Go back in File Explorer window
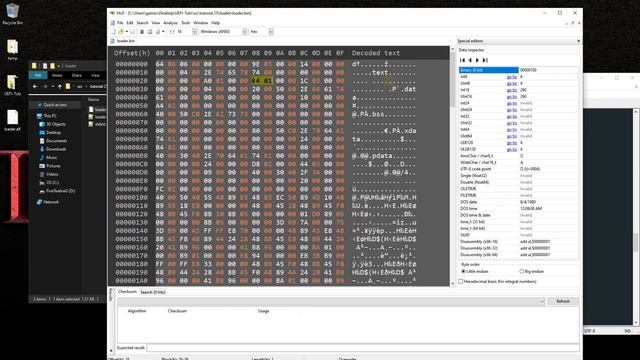The width and height of the screenshot is (640, 360). [x=35, y=87]
